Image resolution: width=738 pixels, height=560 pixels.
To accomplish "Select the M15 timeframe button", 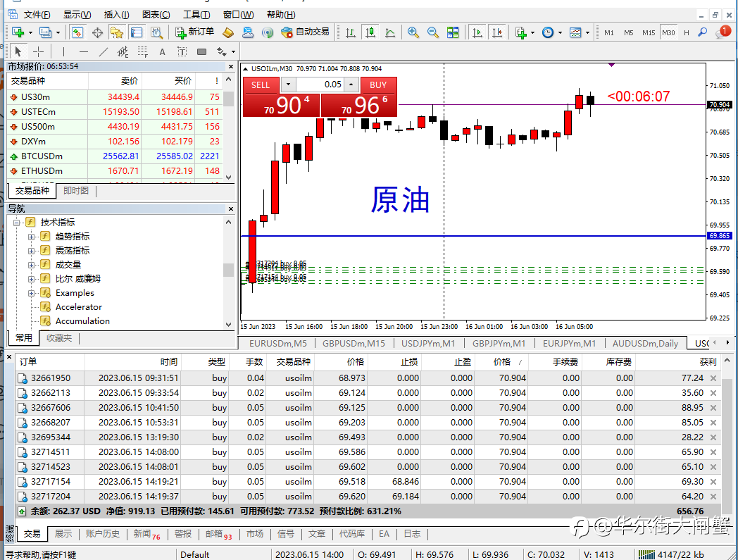I will coord(649,32).
